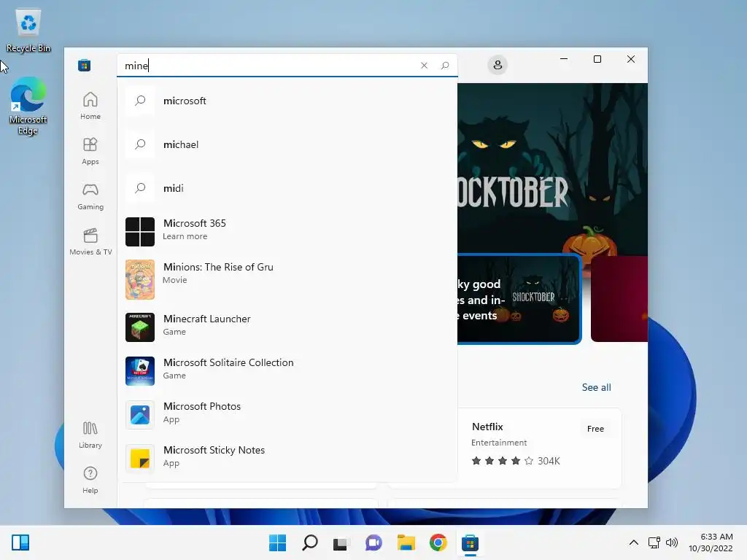This screenshot has height=560, width=747.
Task: Click the Free button on Netflix card
Action: point(595,429)
